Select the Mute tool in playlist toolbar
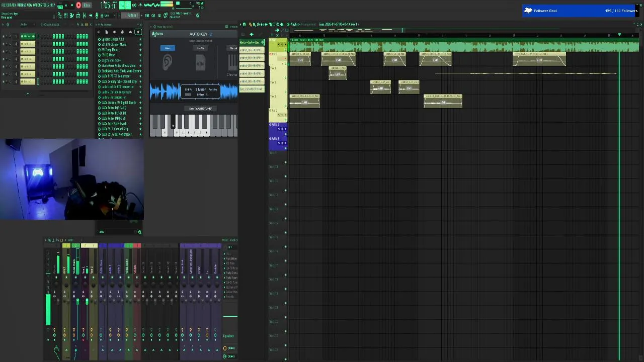This screenshot has width=644, height=362. click(262, 24)
